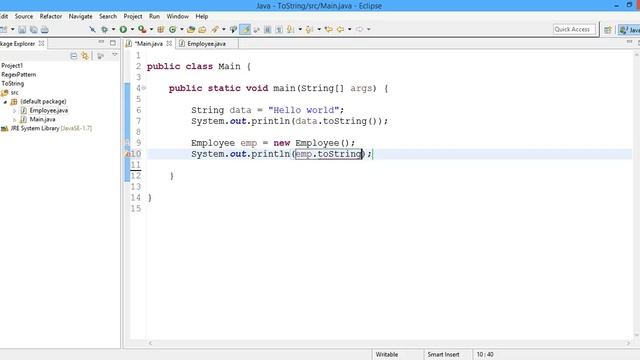640x360 pixels.
Task: Toggle Skip All Breakpoints
Action: coord(93,29)
